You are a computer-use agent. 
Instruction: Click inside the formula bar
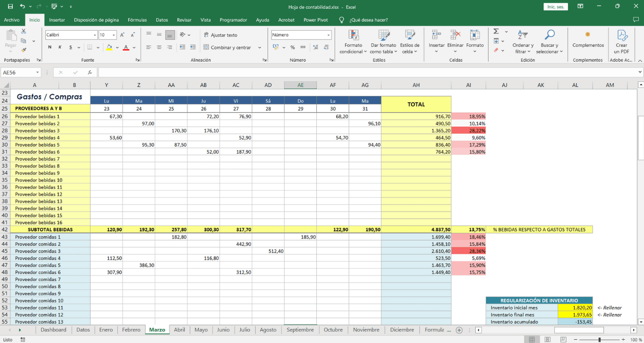tap(368, 73)
